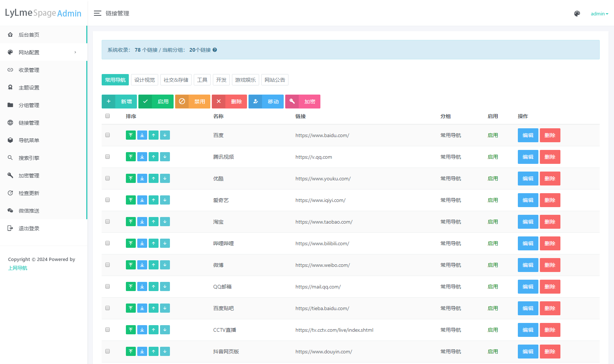
Task: Open 分组管理 in the sidebar
Action: pos(29,105)
